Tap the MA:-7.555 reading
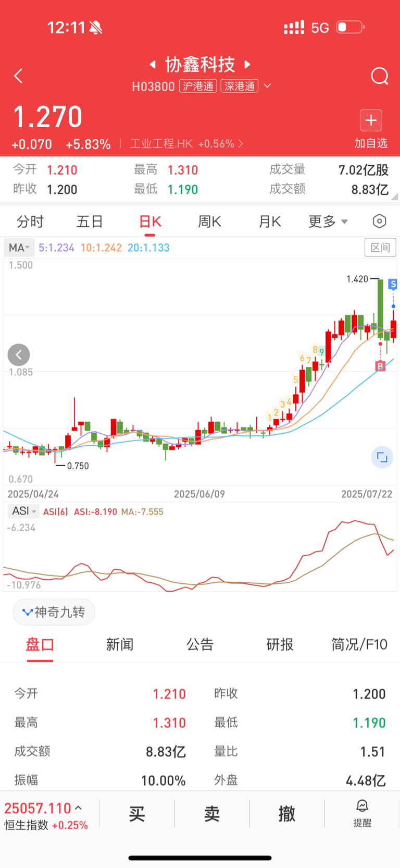 point(142,512)
